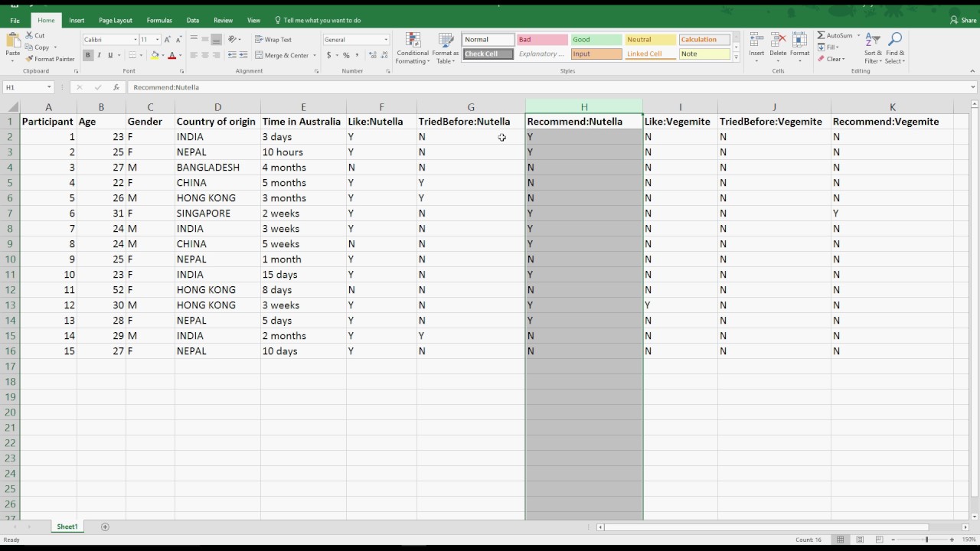
Task: Open the Calibri font name dropdown
Action: pos(136,40)
